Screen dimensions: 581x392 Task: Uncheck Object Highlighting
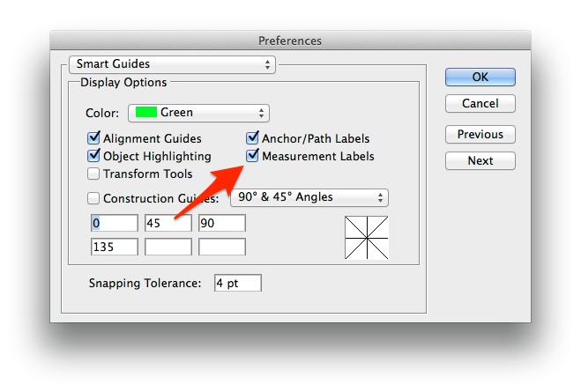click(x=93, y=155)
